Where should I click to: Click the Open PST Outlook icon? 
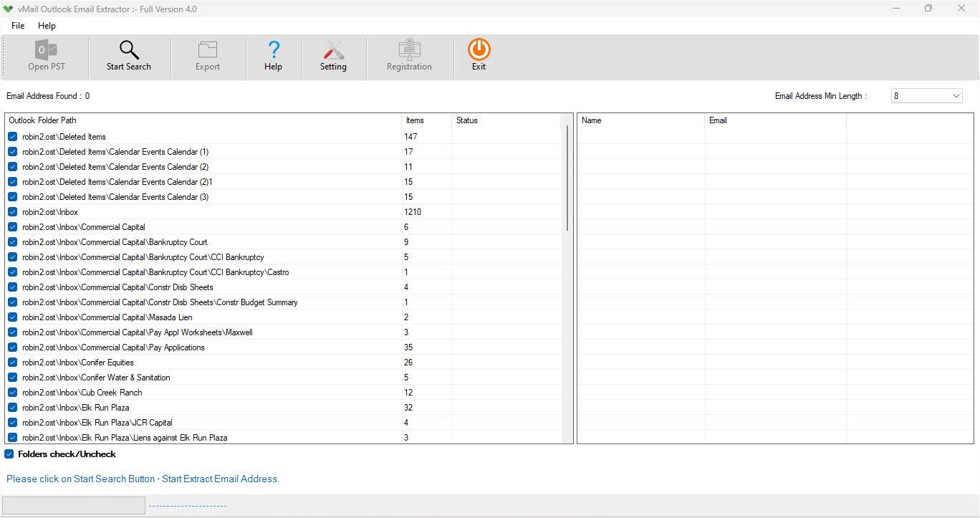[x=47, y=49]
